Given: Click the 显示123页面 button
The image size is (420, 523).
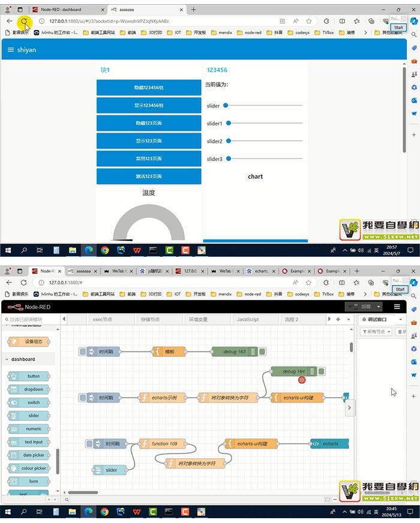Looking at the screenshot, I should (x=149, y=141).
